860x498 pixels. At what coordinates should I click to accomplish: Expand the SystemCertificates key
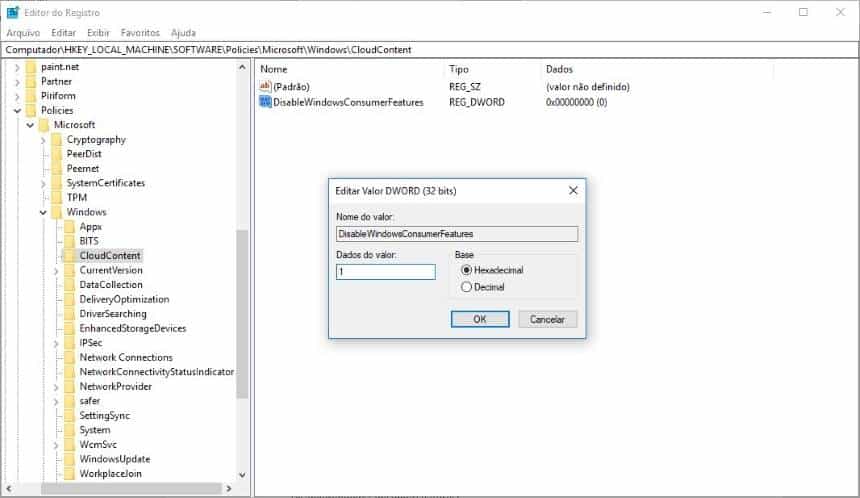pyautogui.click(x=43, y=184)
